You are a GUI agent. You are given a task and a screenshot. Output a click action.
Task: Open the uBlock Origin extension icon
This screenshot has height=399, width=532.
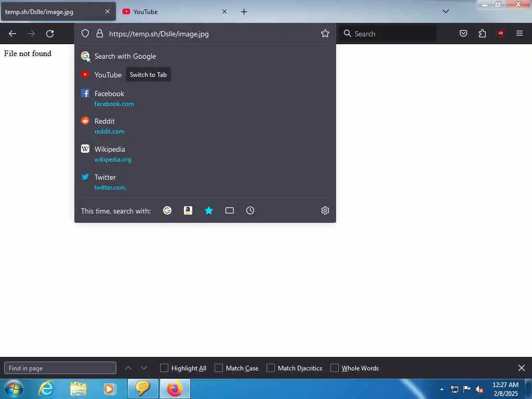click(x=501, y=33)
